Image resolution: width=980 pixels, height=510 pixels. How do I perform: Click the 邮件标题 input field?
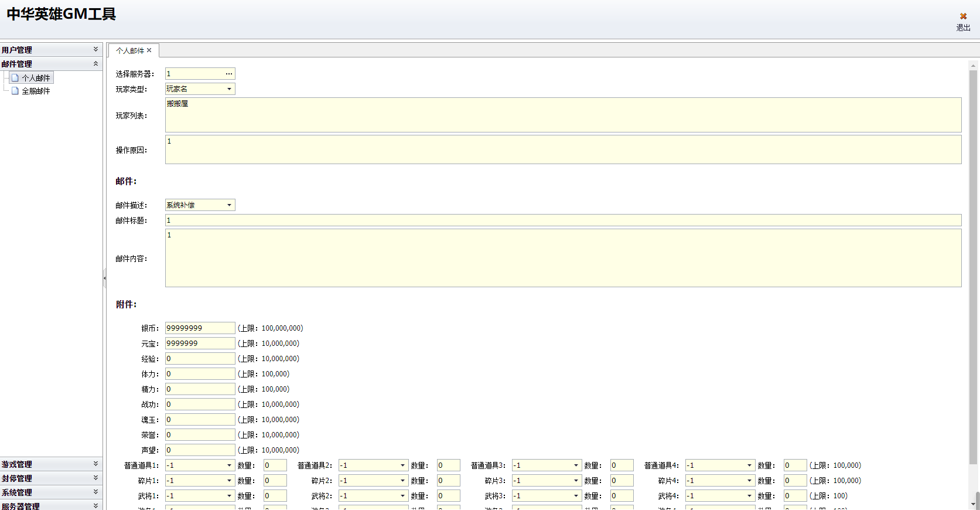[562, 220]
